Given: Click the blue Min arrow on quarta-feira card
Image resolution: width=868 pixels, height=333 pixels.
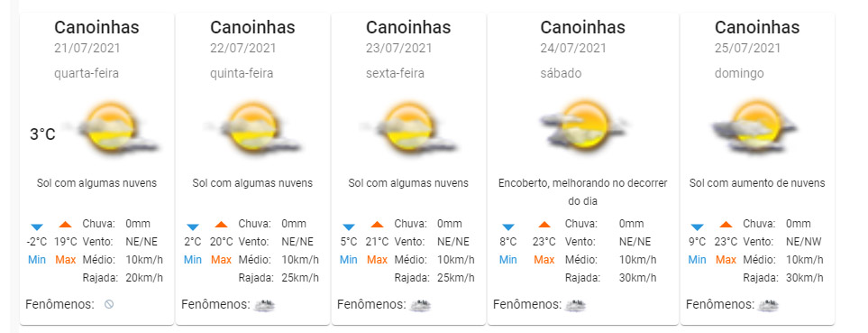Looking at the screenshot, I should tap(37, 227).
